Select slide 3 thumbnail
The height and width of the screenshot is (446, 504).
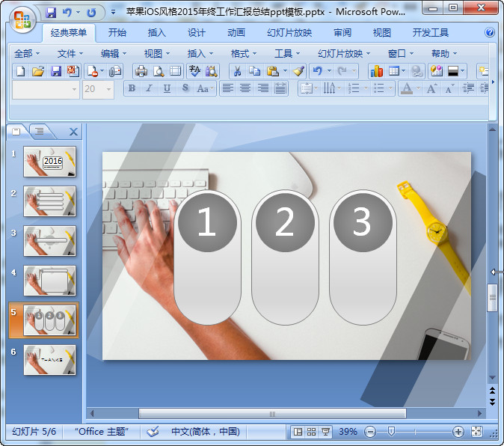point(50,241)
